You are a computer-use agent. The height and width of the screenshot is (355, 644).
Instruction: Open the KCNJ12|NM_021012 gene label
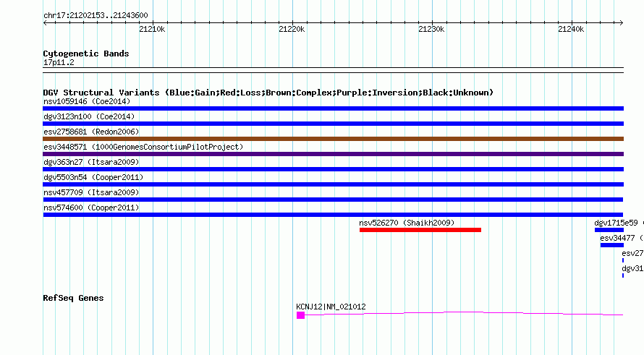click(x=331, y=307)
